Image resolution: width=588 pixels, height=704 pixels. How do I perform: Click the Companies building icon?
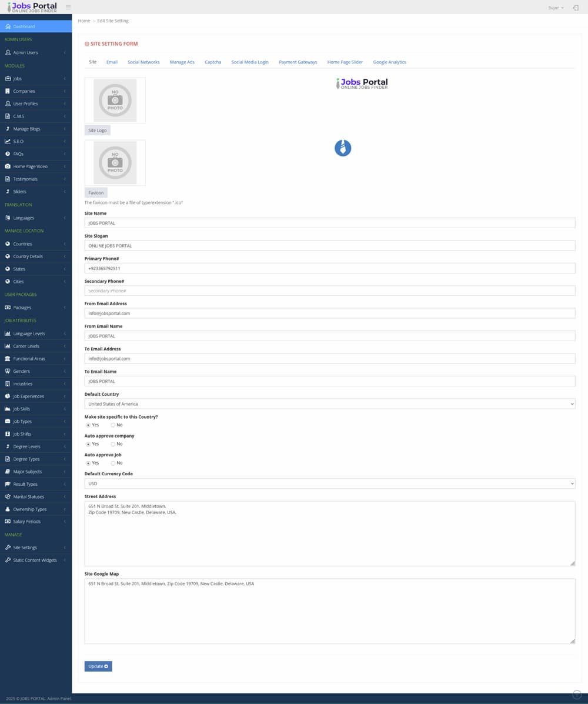(x=8, y=91)
